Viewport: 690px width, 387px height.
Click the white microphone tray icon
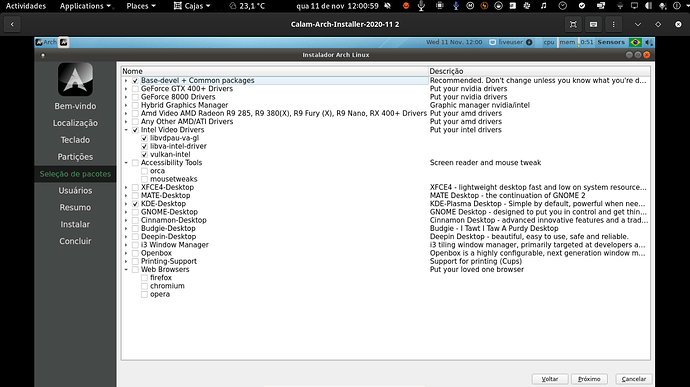tap(421, 6)
